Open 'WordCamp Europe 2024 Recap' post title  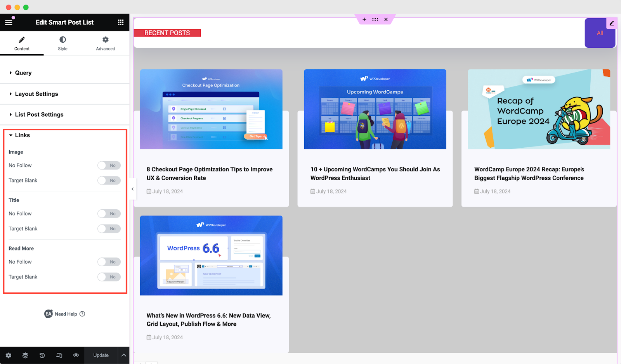(529, 174)
